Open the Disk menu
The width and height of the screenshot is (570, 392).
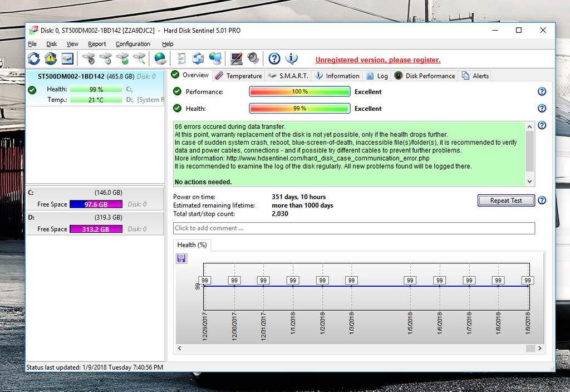point(52,44)
